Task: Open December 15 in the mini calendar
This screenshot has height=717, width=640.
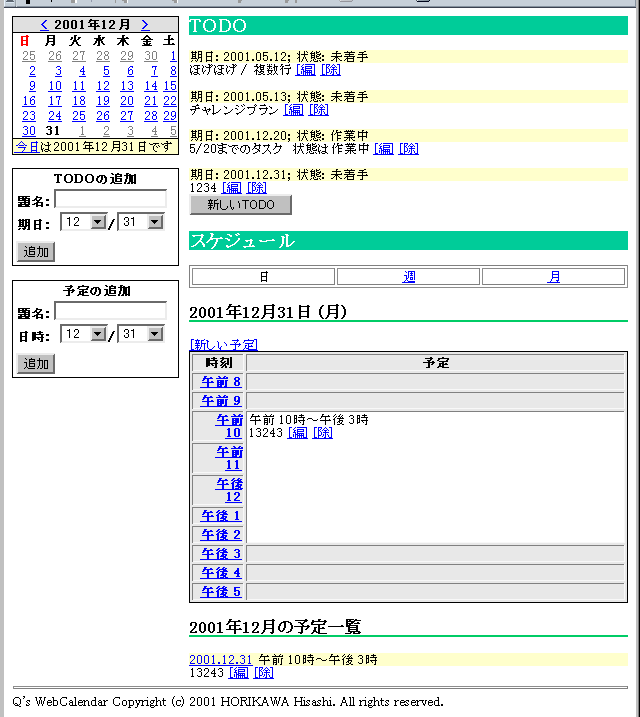Action: point(170,86)
